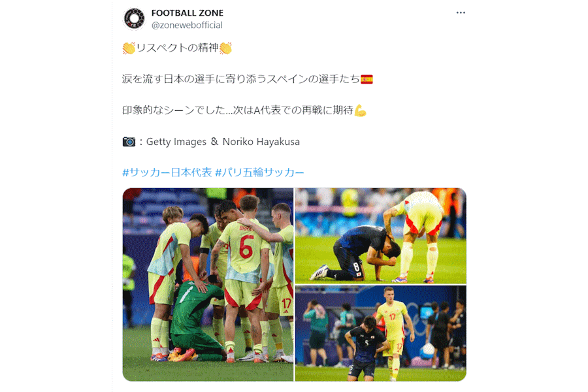Click the clapping hands emoji after 精神

226,48
